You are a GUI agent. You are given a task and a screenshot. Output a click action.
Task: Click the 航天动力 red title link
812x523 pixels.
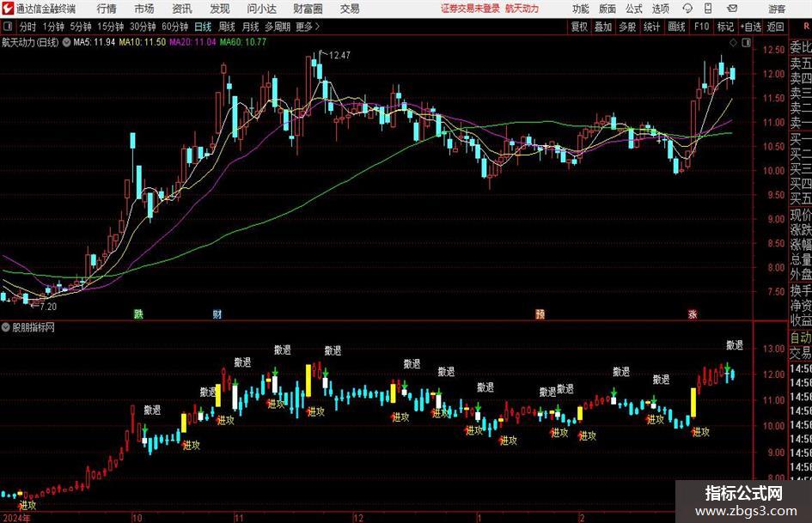click(x=522, y=9)
